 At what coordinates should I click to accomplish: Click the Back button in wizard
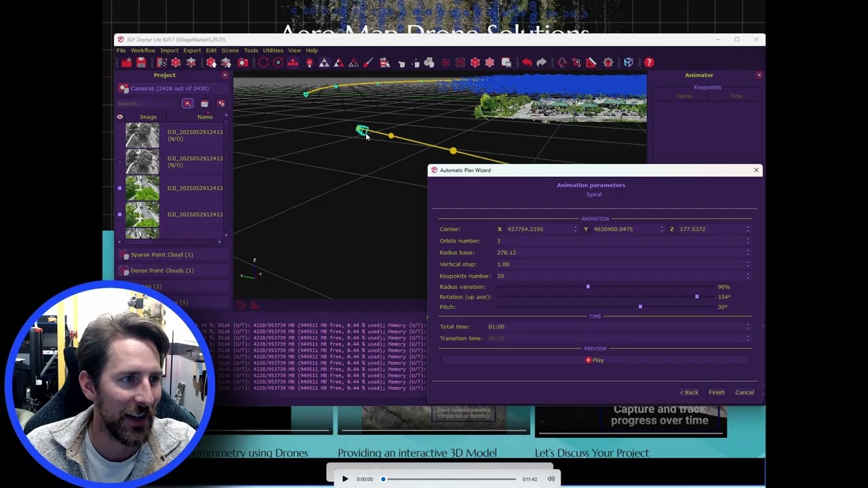point(689,392)
